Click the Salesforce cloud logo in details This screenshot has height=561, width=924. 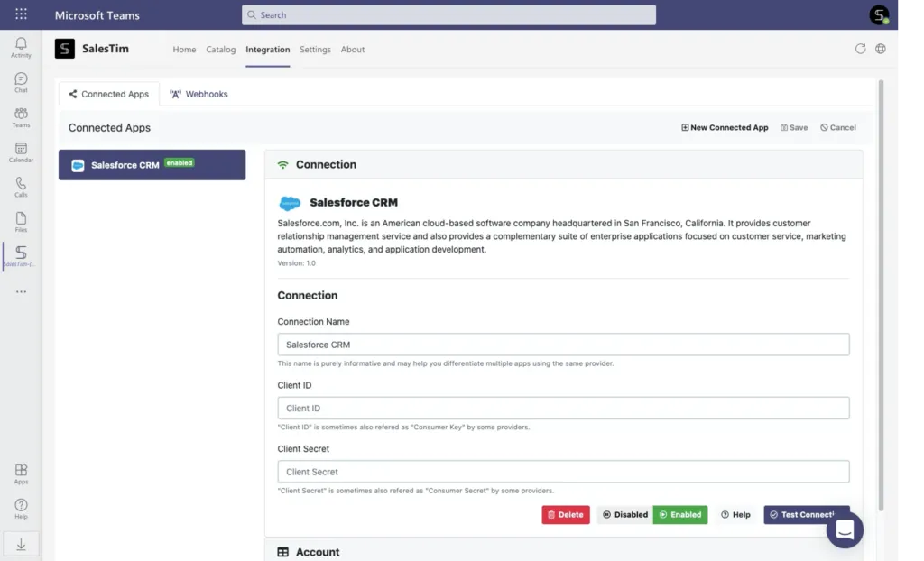(290, 203)
